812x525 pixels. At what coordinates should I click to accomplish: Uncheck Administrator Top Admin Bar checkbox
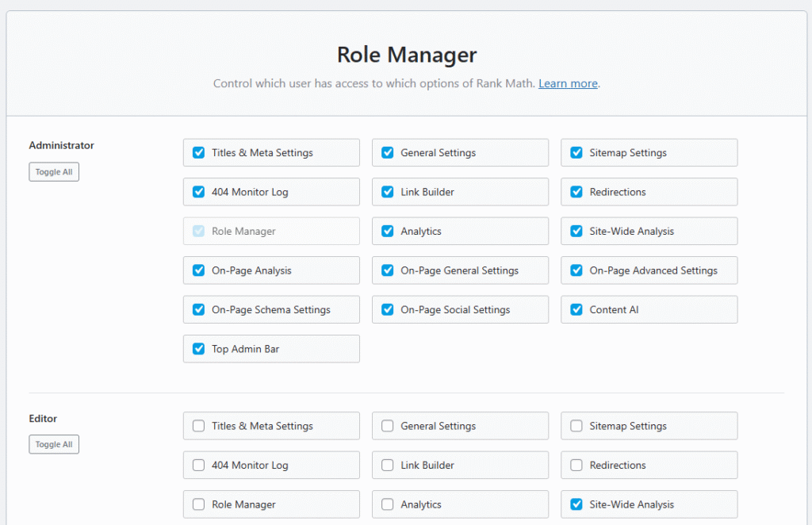[x=199, y=349]
